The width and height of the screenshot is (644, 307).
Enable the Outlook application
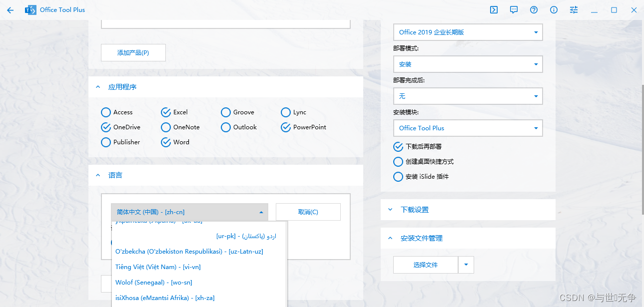pos(239,127)
